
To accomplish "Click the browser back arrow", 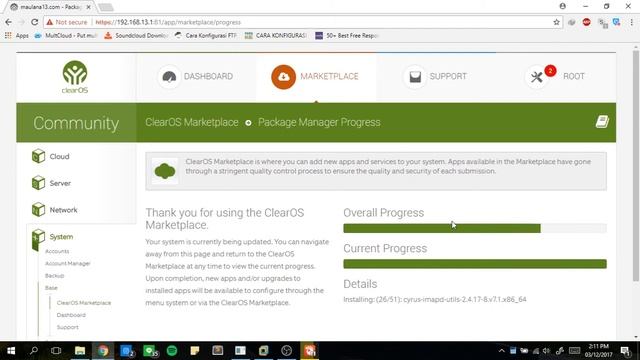I will pyautogui.click(x=9, y=22).
